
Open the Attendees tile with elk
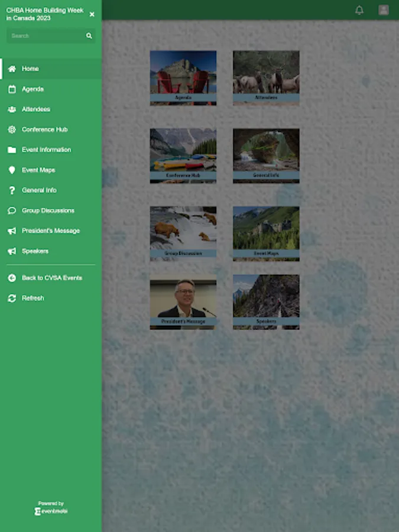point(267,78)
